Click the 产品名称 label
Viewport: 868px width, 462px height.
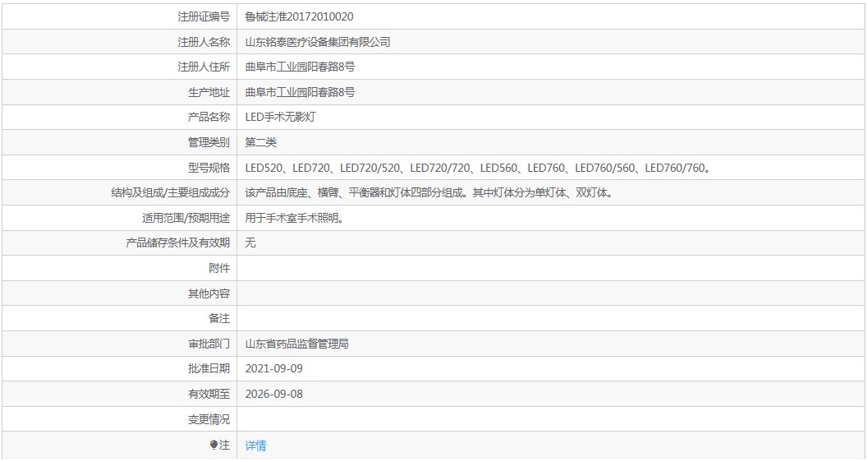tap(209, 118)
